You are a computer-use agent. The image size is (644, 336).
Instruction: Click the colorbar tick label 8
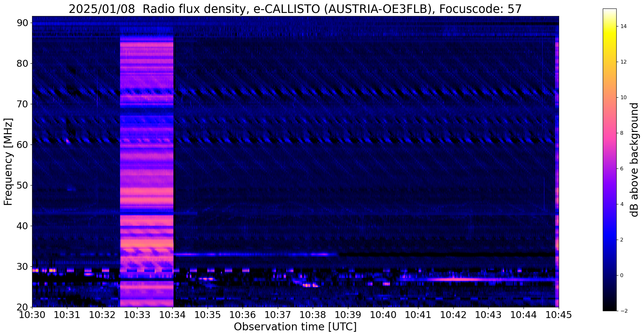tap(621, 133)
